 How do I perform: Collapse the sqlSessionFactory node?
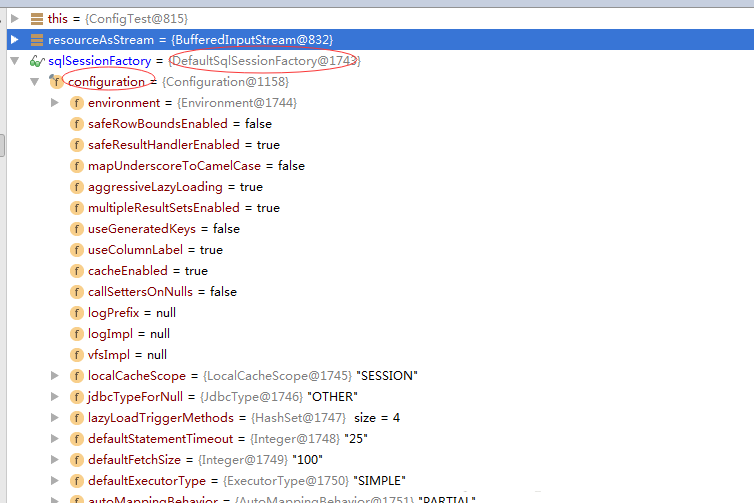pyautogui.click(x=14, y=61)
